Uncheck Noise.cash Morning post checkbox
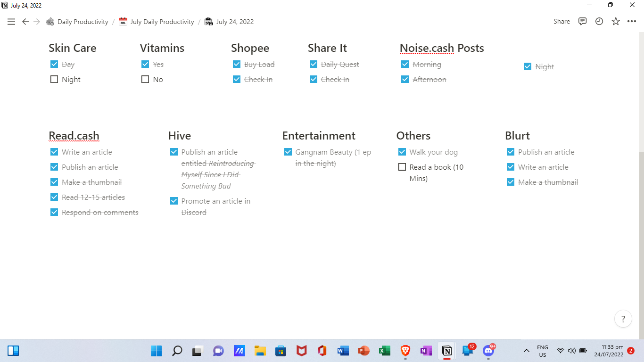 [x=405, y=64]
